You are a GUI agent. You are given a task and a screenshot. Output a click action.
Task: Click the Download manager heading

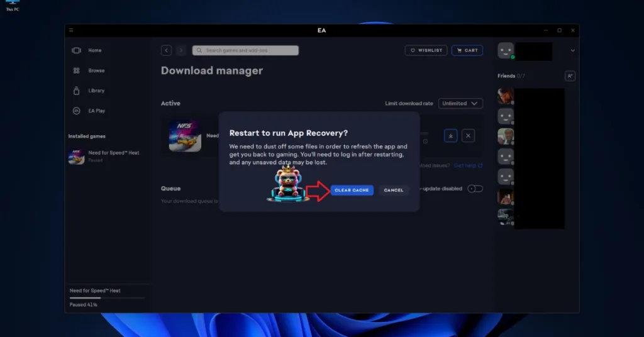pos(212,70)
